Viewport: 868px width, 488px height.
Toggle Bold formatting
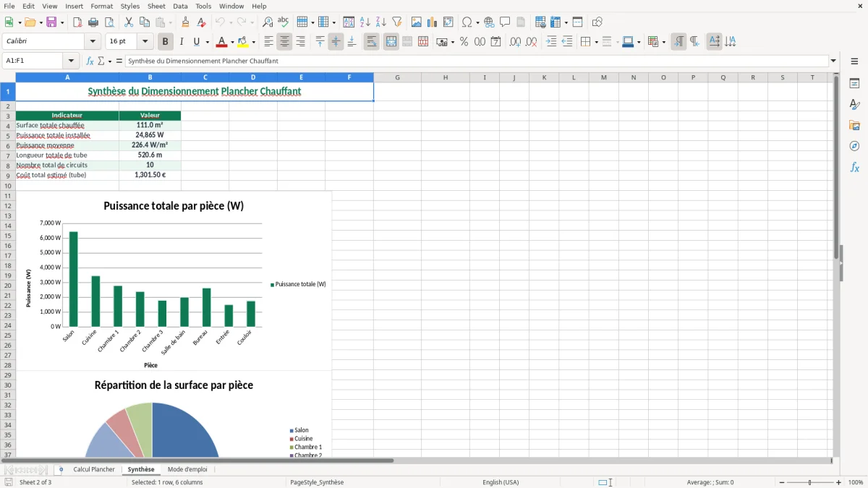pyautogui.click(x=165, y=42)
